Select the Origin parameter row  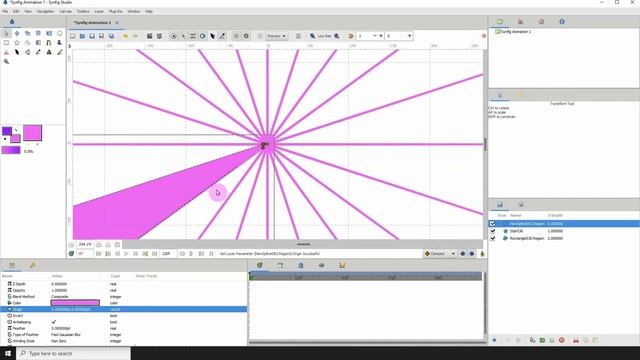[124, 309]
